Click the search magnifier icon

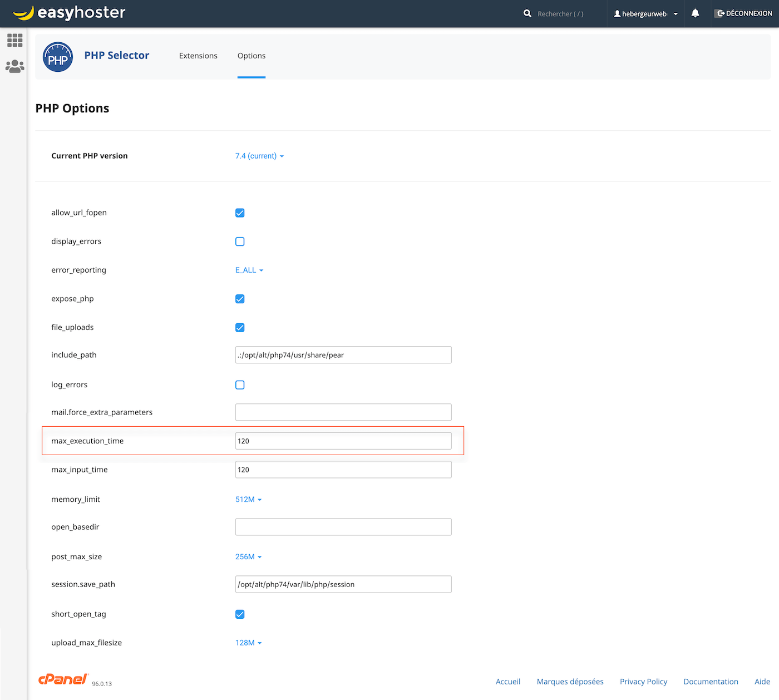click(x=527, y=13)
